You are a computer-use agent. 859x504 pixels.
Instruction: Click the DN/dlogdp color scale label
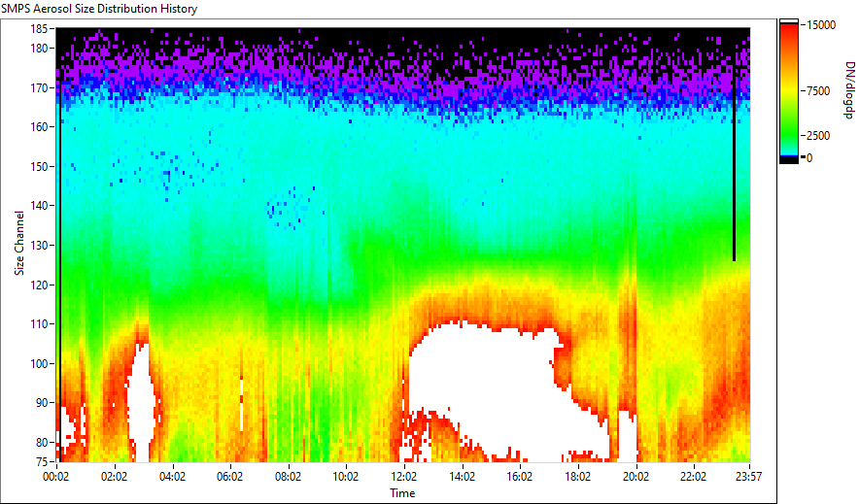849,89
